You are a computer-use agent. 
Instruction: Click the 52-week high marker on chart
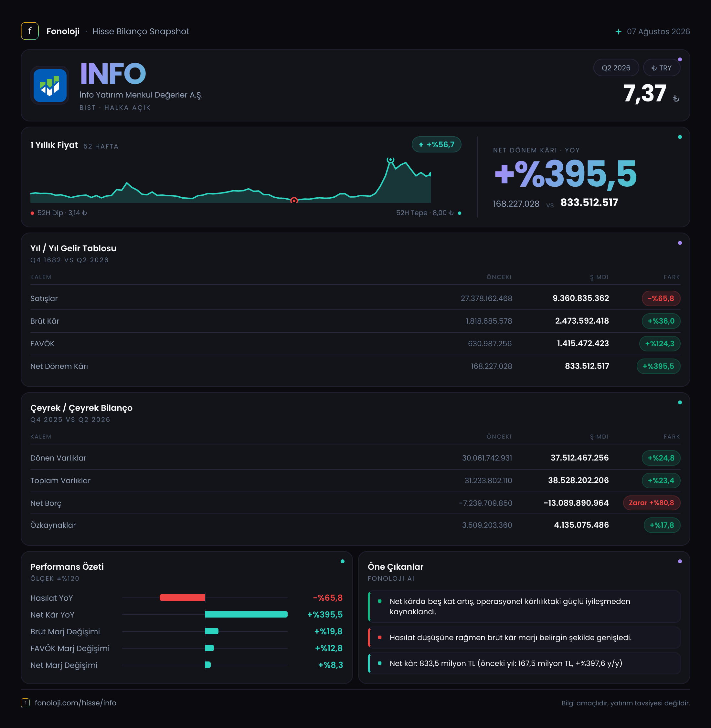(x=390, y=160)
